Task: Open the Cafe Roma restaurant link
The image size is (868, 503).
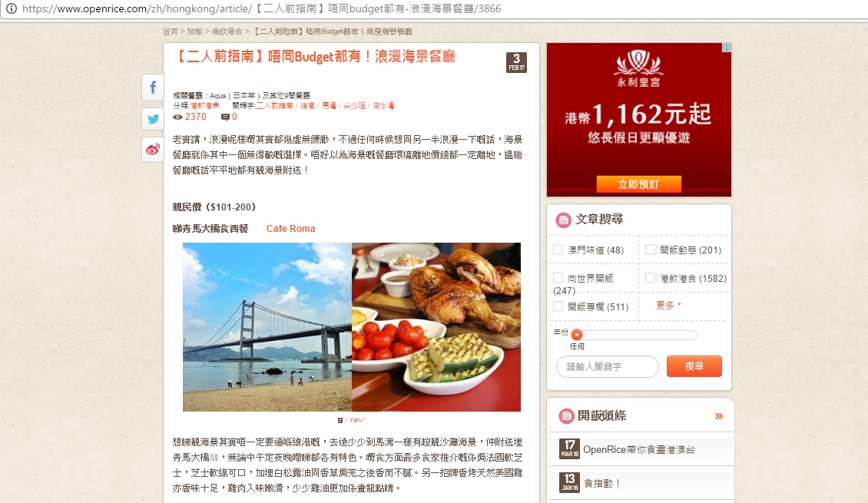Action: 290,229
